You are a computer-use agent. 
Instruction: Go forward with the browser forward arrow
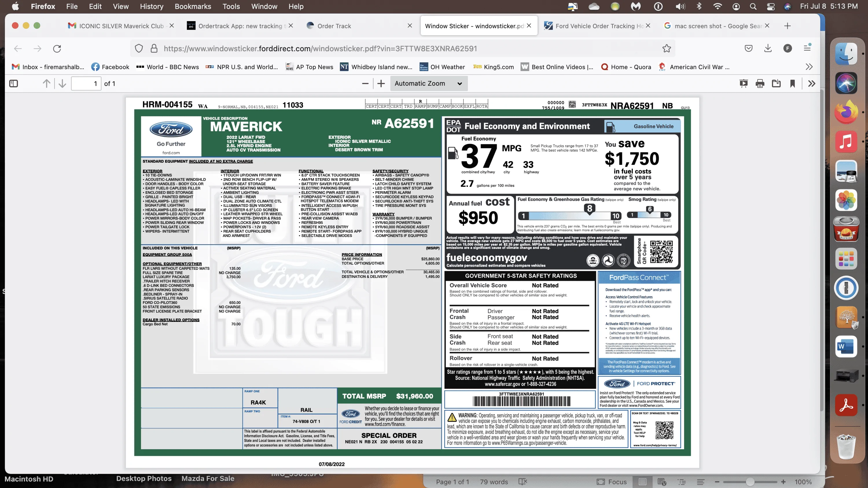tap(37, 49)
